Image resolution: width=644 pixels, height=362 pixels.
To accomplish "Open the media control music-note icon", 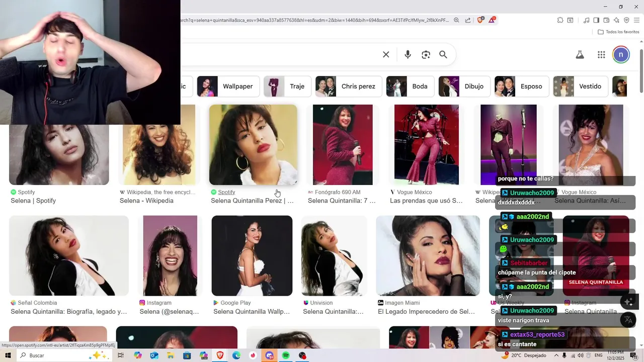I will 586,20.
